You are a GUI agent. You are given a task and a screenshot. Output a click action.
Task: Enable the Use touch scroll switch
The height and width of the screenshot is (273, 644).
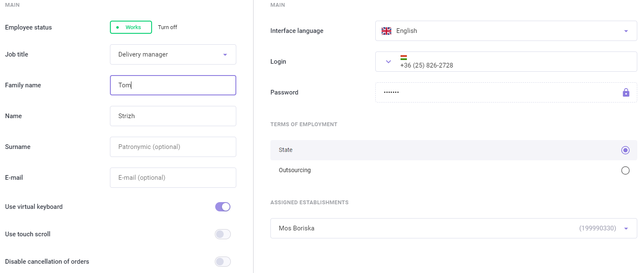click(223, 234)
